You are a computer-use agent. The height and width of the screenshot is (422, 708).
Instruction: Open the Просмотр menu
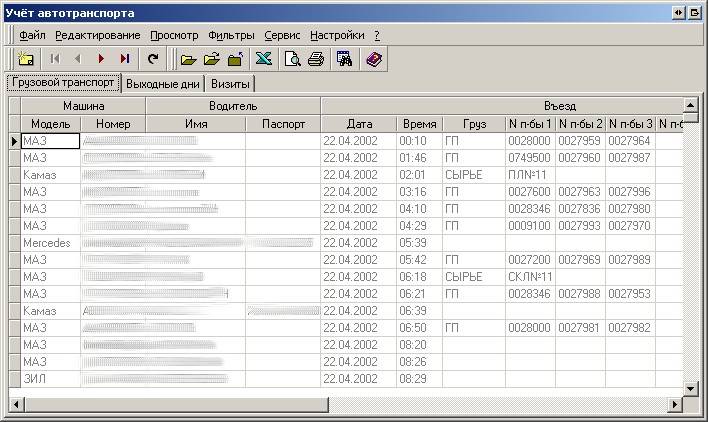(x=174, y=35)
